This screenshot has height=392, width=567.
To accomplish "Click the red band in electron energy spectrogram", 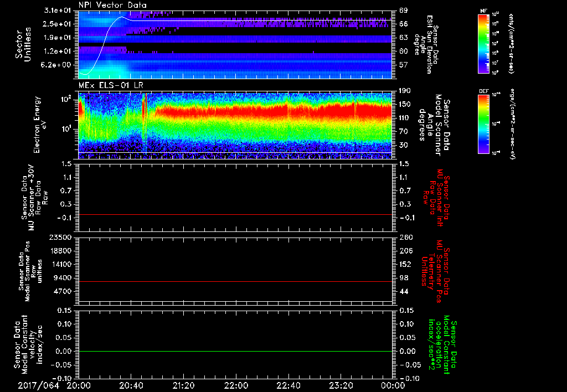I will (x=275, y=111).
